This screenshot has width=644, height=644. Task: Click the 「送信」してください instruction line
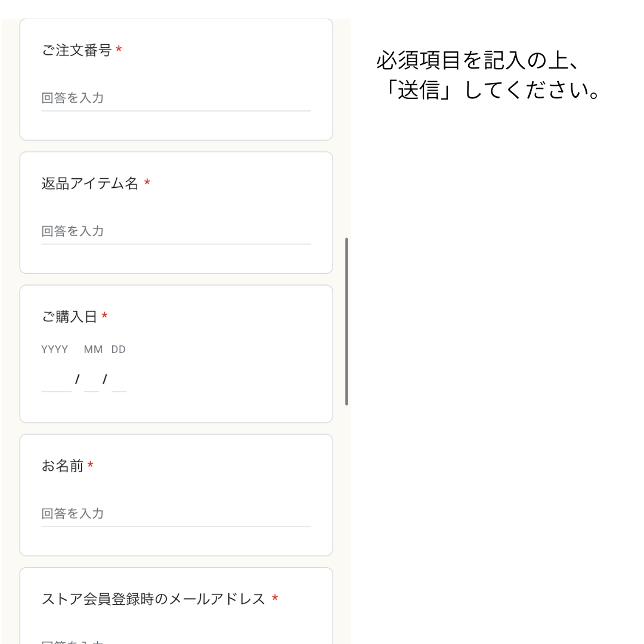pyautogui.click(x=490, y=91)
